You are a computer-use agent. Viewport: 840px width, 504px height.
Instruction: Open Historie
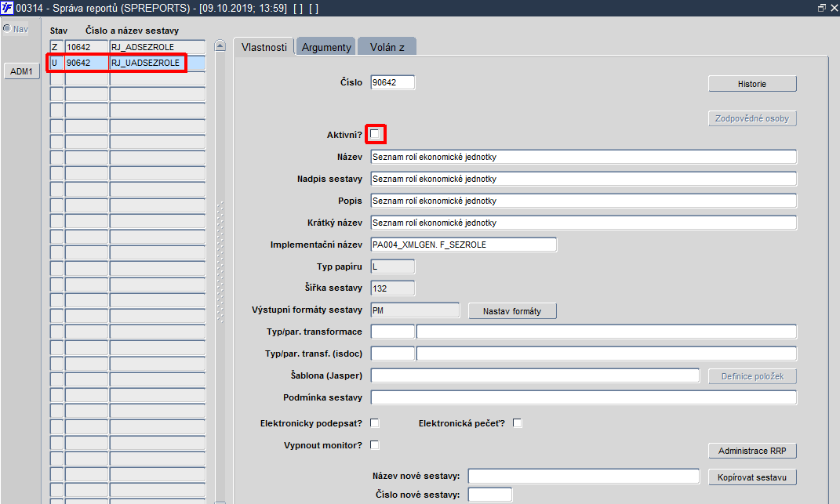[x=752, y=84]
